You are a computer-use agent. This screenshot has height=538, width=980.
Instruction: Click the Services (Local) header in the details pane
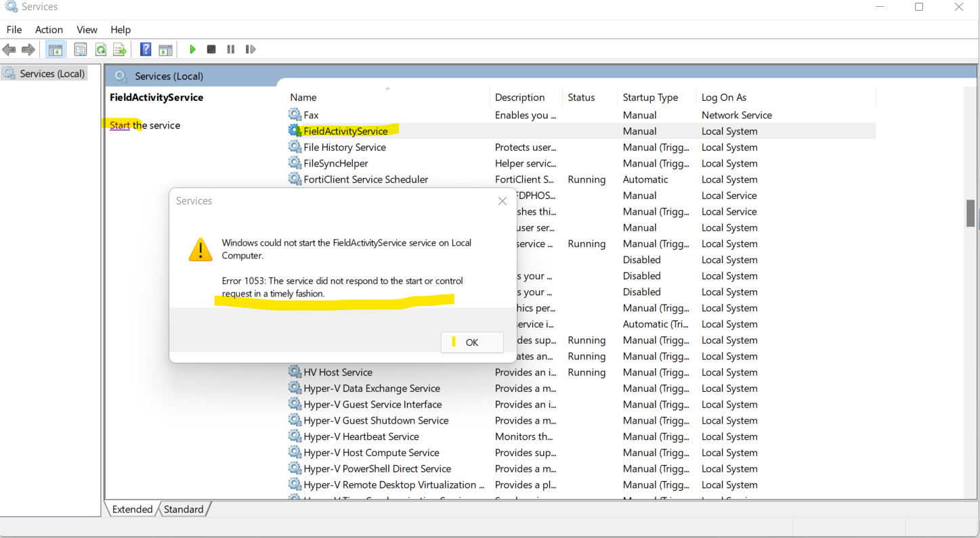point(169,76)
